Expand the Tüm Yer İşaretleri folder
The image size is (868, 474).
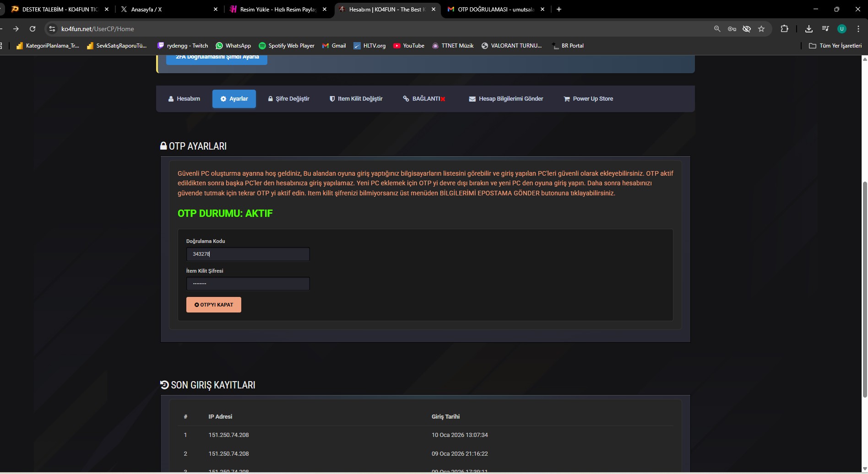[835, 46]
